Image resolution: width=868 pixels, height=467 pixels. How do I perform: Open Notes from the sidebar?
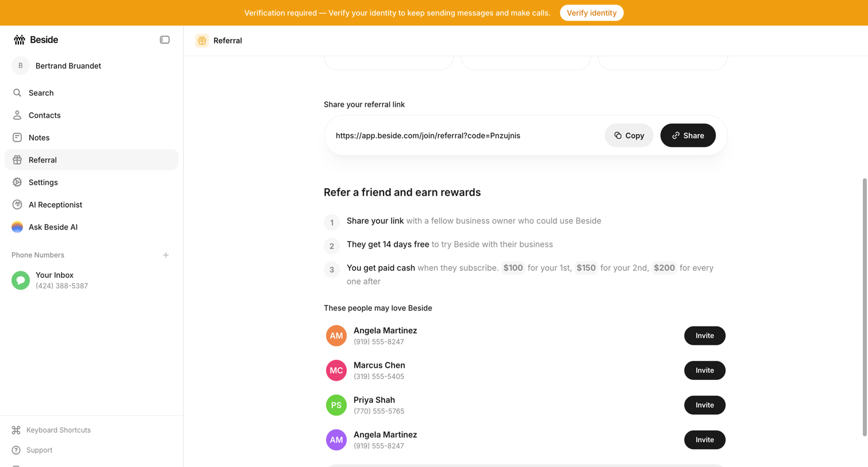(x=91, y=138)
